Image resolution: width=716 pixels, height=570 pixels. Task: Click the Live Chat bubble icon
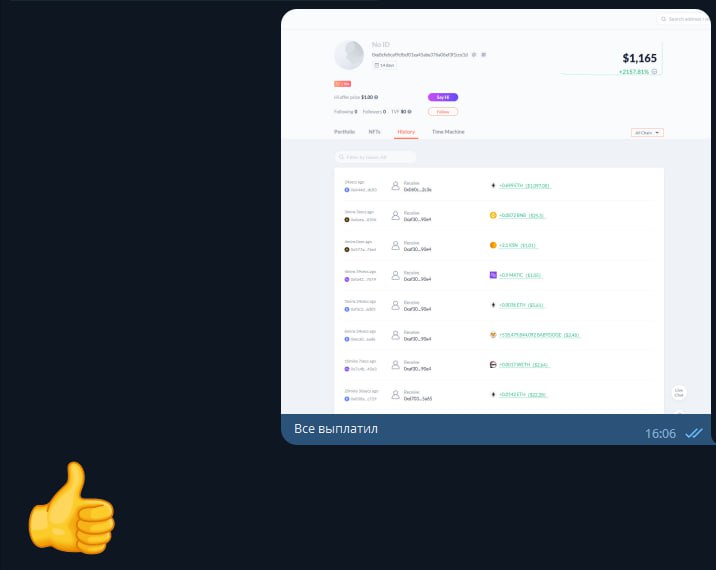click(x=678, y=393)
